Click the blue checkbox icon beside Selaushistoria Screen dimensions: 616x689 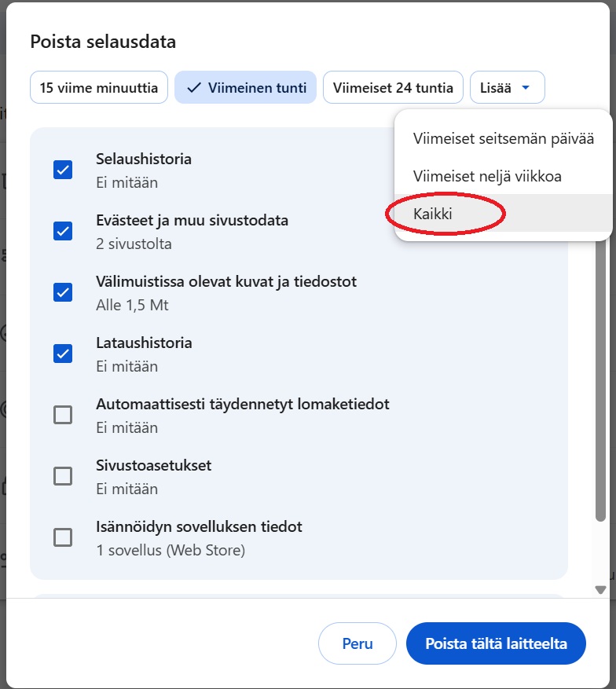click(63, 169)
